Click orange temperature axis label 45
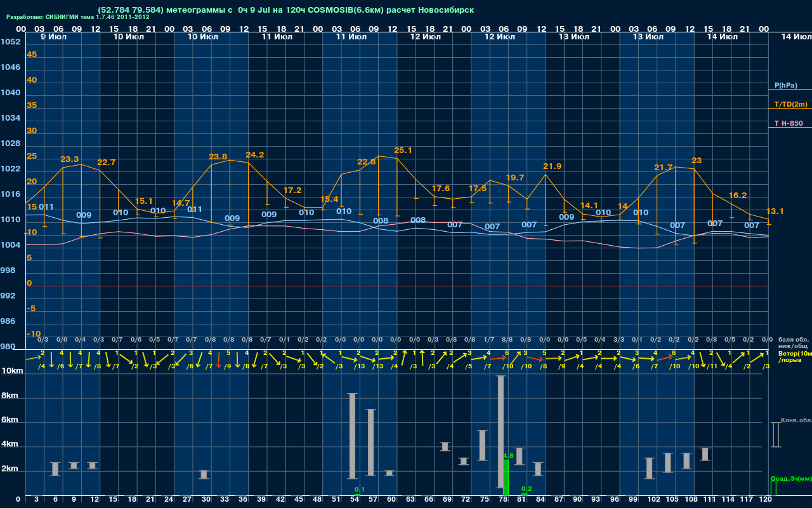The width and height of the screenshot is (812, 508). (32, 55)
